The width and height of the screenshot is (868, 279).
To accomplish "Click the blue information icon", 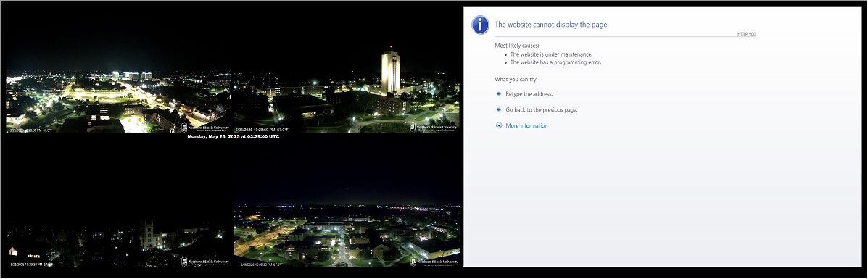I will [x=480, y=25].
